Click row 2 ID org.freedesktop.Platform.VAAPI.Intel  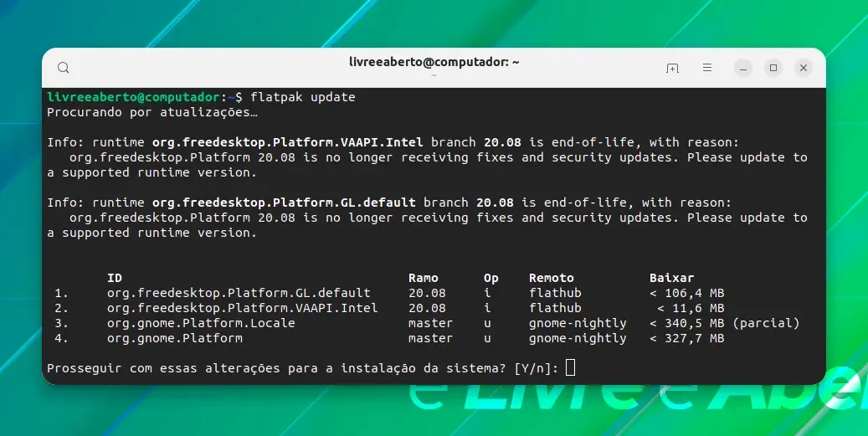(x=243, y=308)
